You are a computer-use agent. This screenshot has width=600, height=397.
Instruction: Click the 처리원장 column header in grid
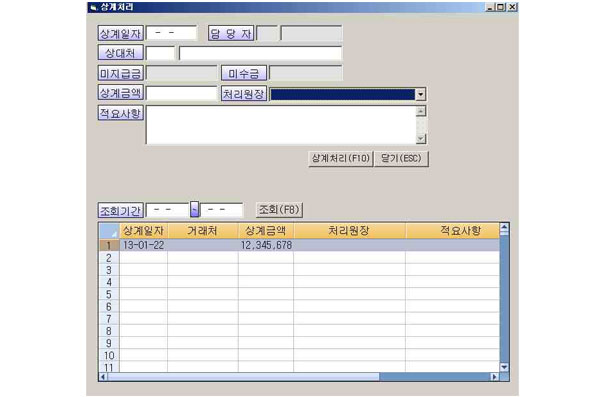click(x=349, y=231)
